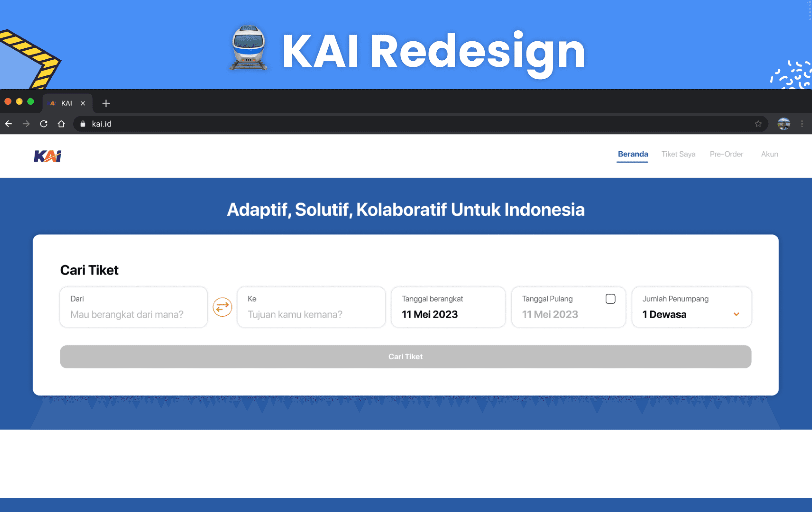This screenshot has height=512, width=812.
Task: Open the Tanggal berangkat date picker
Action: [448, 307]
